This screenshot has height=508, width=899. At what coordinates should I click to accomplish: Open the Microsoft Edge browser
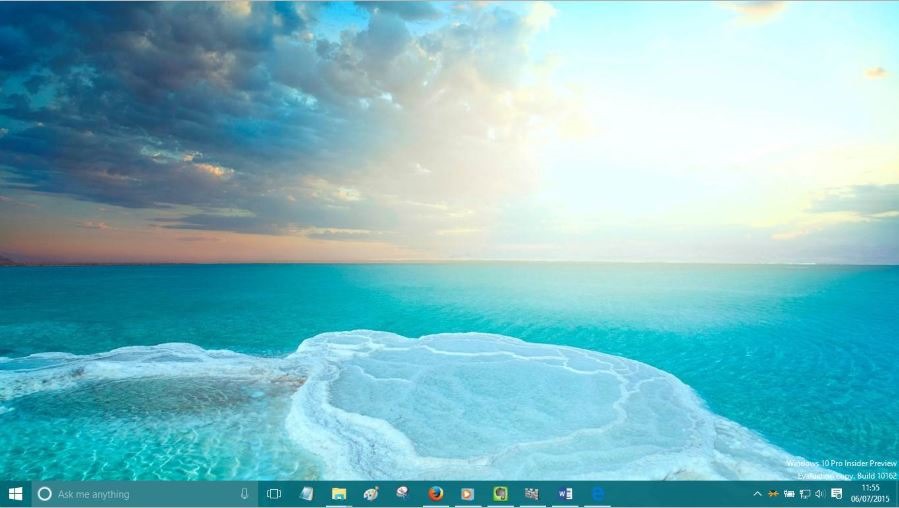[598, 494]
